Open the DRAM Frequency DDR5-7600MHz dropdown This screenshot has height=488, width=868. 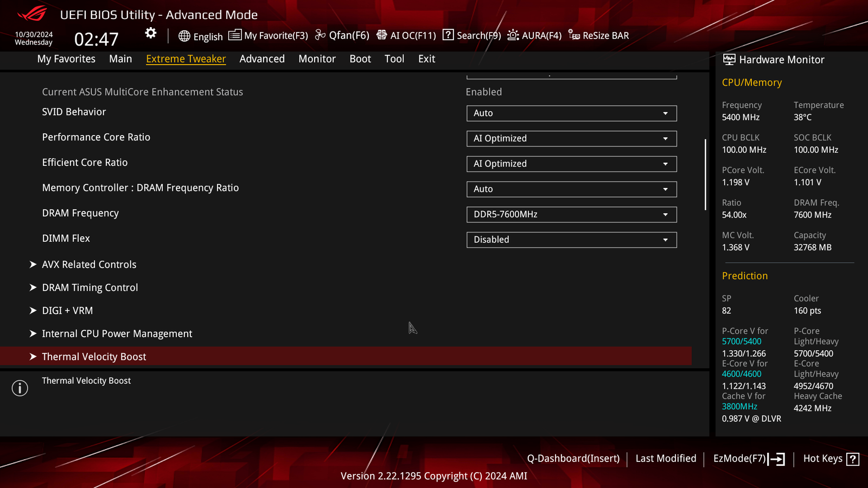(571, 214)
